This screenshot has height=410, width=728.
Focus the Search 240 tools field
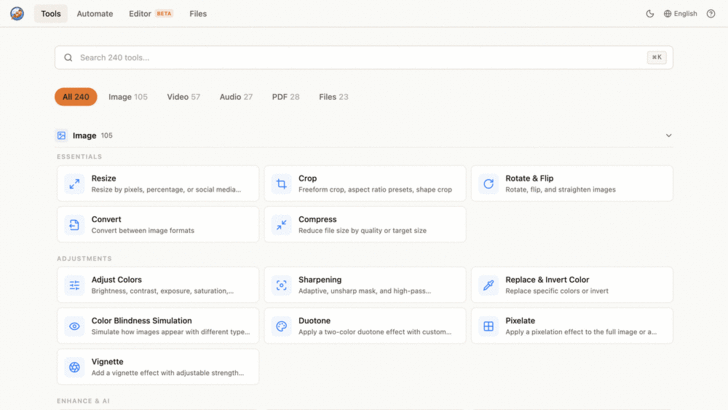click(x=364, y=58)
